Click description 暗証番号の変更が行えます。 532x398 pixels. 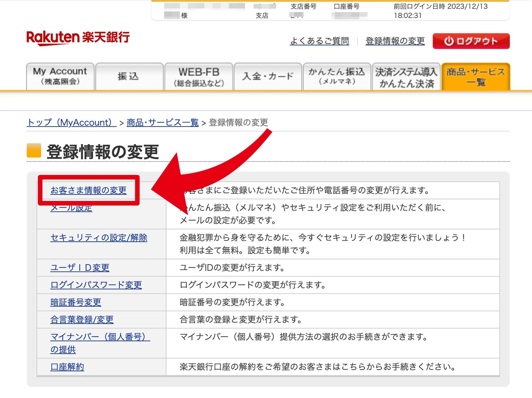[x=232, y=303]
